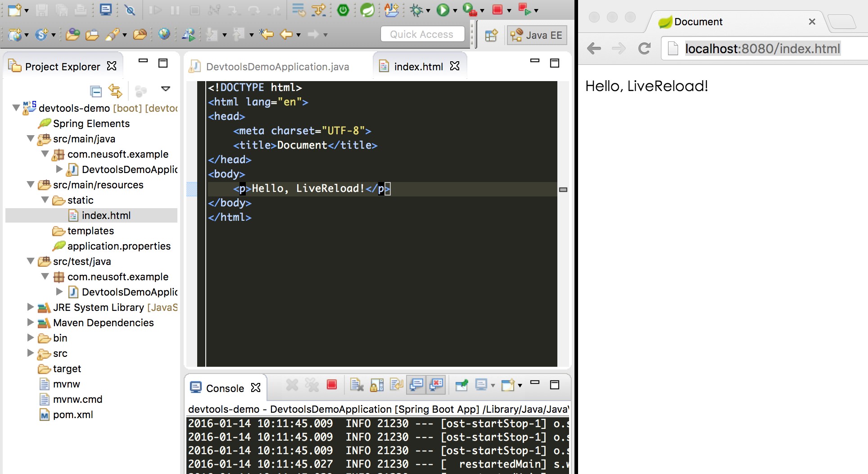The height and width of the screenshot is (474, 868).
Task: Click the Open Type folder icon
Action: [72, 34]
